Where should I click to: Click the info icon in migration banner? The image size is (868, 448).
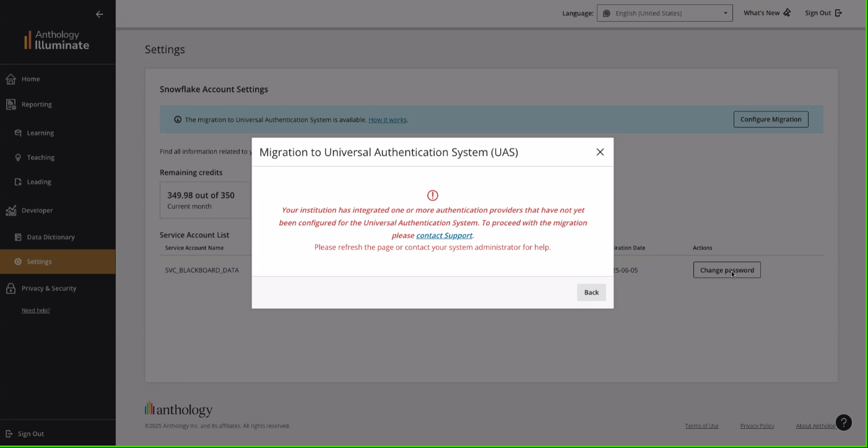pos(178,119)
